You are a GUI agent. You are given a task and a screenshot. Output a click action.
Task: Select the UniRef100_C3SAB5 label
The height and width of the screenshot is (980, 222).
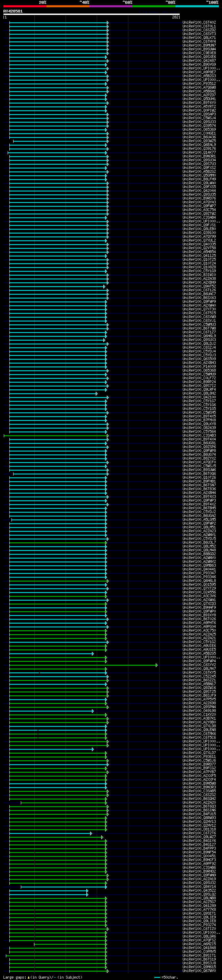(199, 791)
